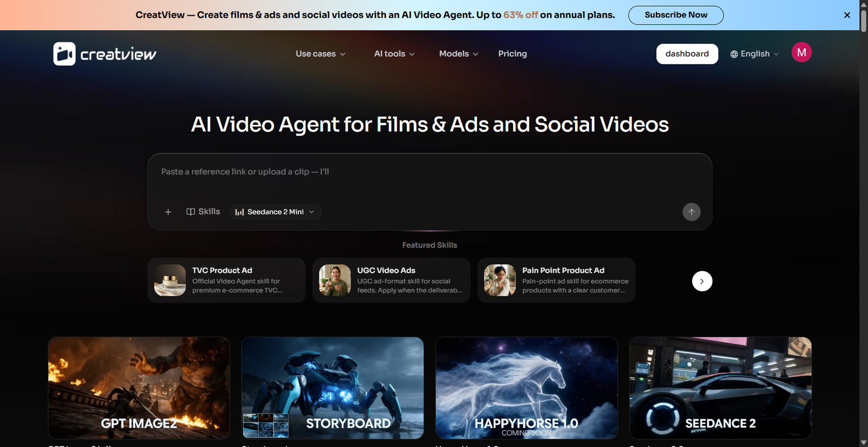Click the '63% off' banner text
868x447 pixels.
coord(520,15)
